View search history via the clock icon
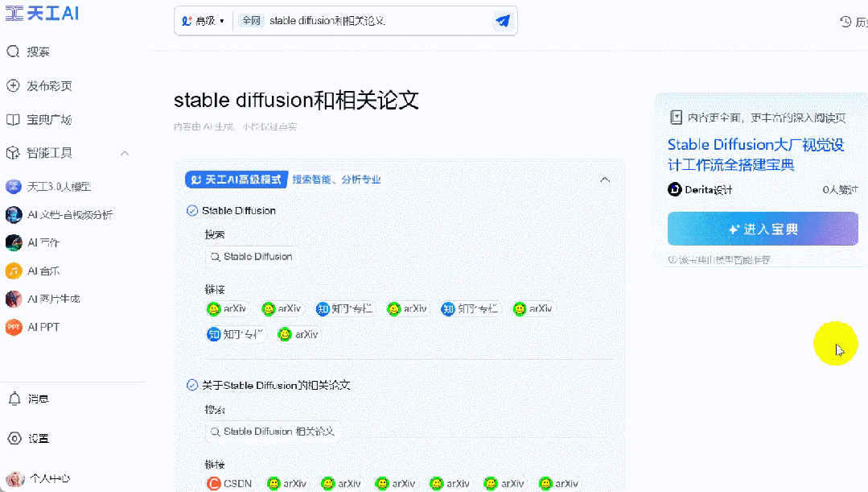Image resolution: width=868 pixels, height=492 pixels. pos(845,22)
